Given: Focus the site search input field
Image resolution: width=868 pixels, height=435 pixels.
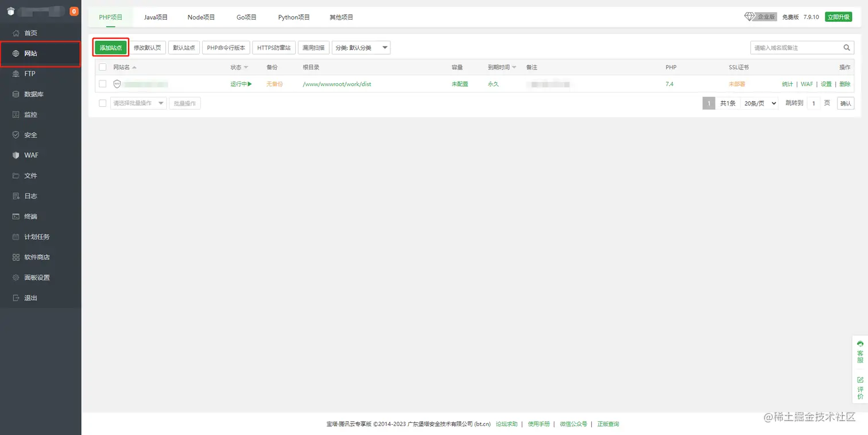Looking at the screenshot, I should [802, 48].
